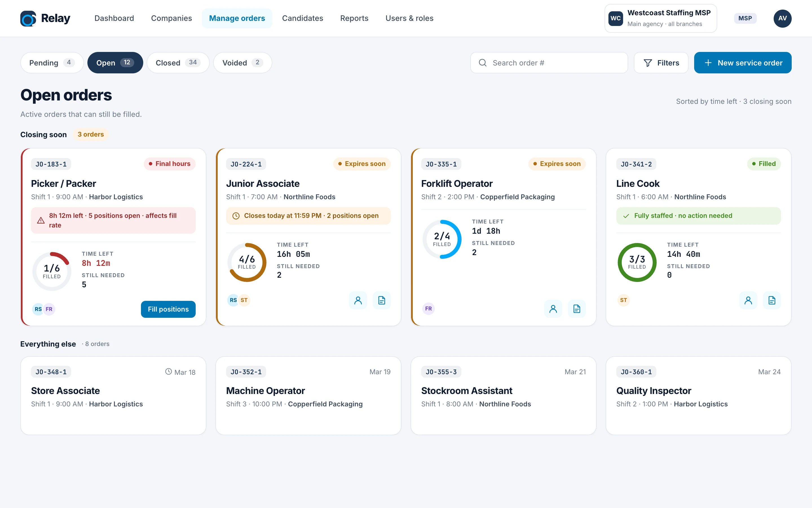812x508 pixels.
Task: Open document icon on Forklift Operator card
Action: click(577, 308)
